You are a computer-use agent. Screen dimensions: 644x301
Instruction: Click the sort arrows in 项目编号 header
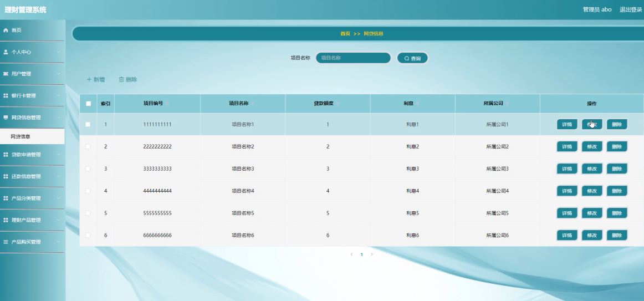point(167,104)
